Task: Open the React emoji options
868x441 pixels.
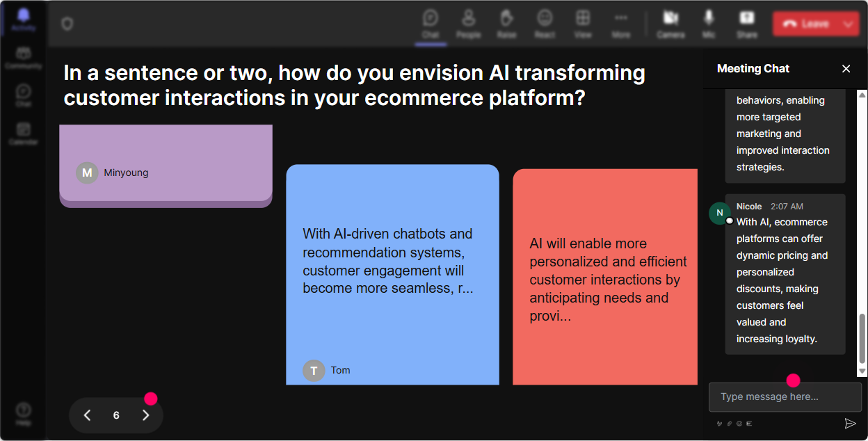Action: coord(545,24)
